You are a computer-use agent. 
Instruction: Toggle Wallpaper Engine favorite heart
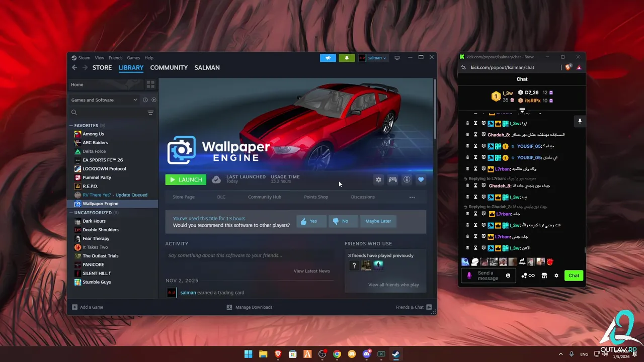click(x=421, y=179)
